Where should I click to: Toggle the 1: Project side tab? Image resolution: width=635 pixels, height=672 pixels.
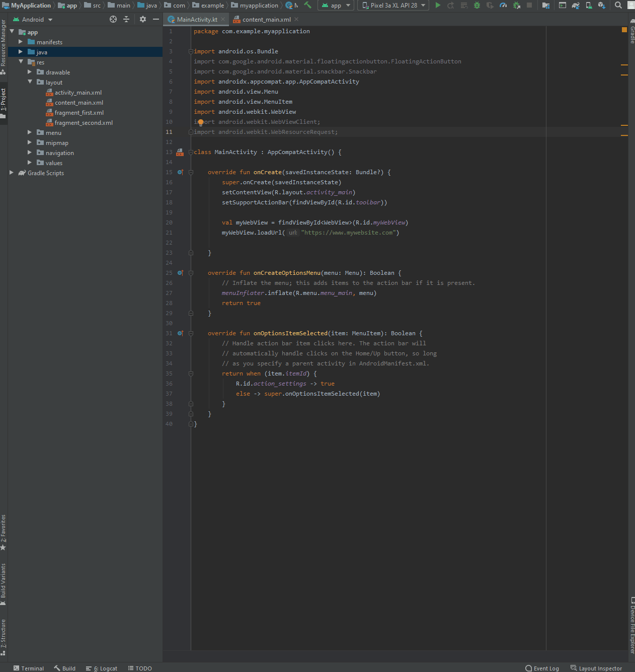[4, 103]
